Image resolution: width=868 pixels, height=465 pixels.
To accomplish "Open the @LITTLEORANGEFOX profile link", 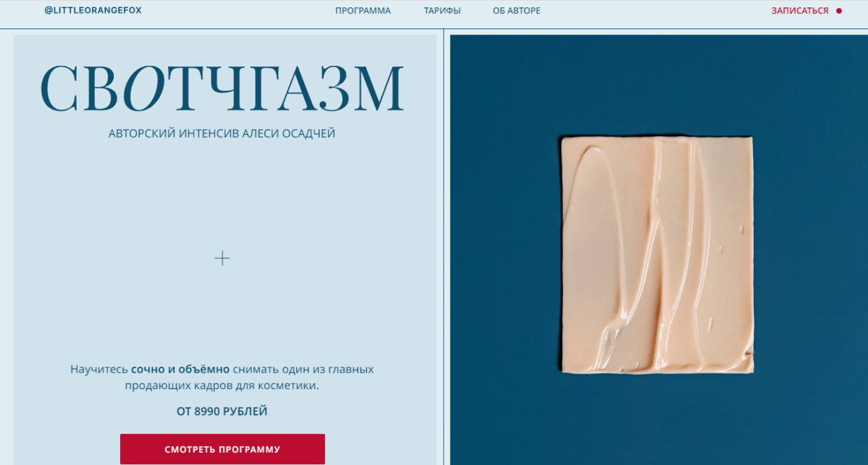I will tap(93, 10).
